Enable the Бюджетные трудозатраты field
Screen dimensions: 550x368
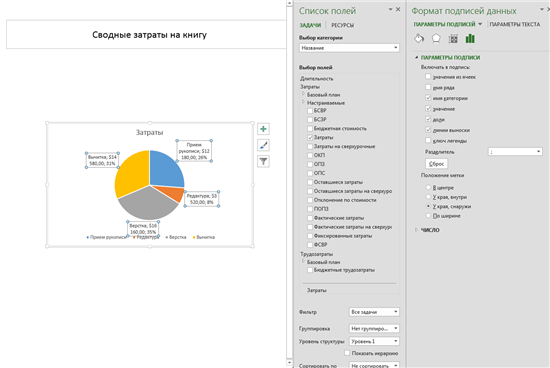310,270
